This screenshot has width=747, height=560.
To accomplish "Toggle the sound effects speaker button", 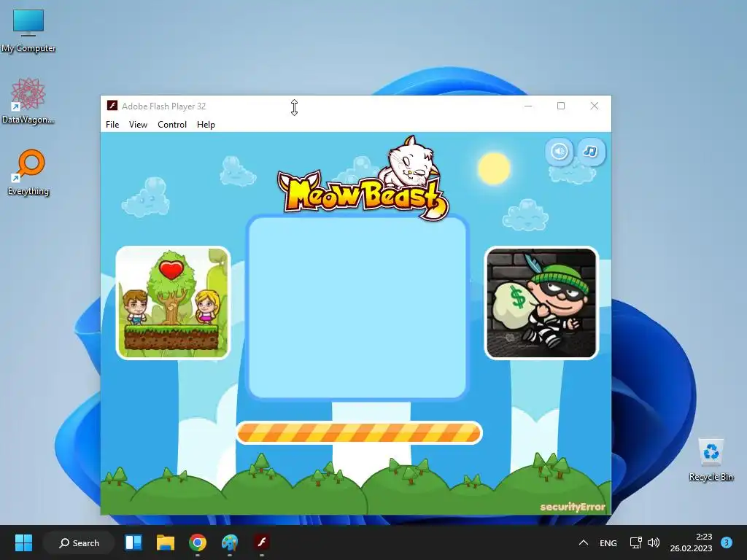I will [560, 152].
